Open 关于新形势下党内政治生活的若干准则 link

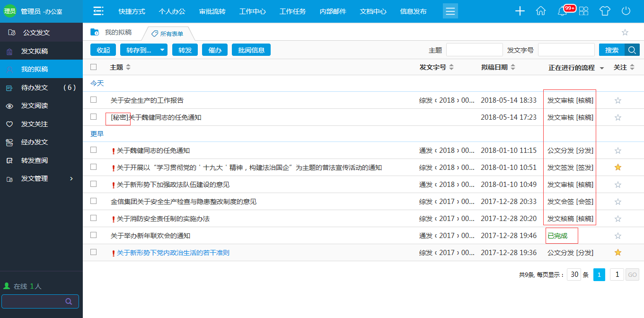pos(173,253)
